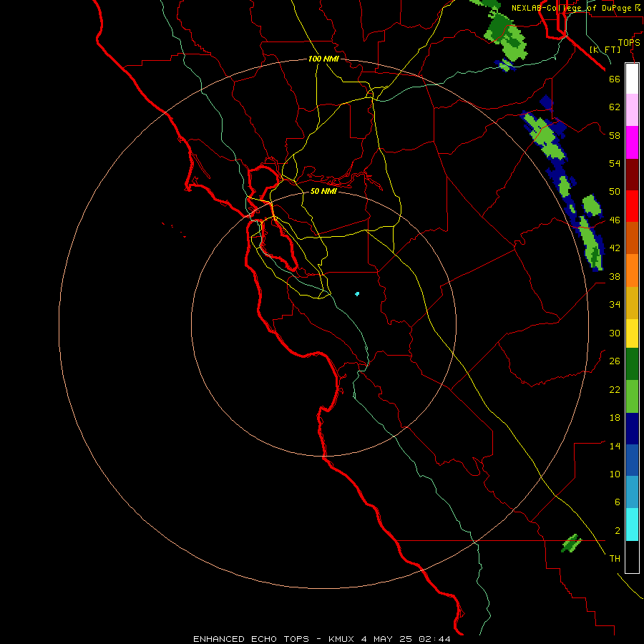
Task: Select the medium blue legend swatch
Action: tap(632, 460)
